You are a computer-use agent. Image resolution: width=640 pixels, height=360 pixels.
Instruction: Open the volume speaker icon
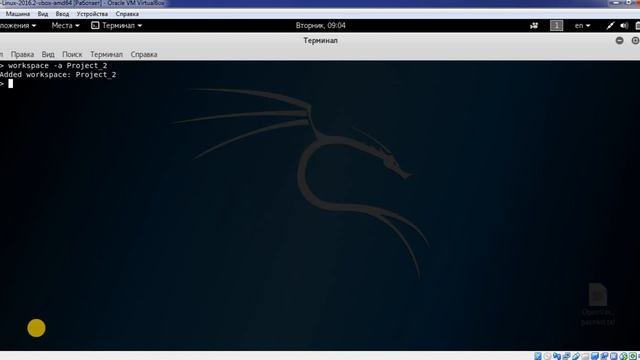pyautogui.click(x=624, y=25)
